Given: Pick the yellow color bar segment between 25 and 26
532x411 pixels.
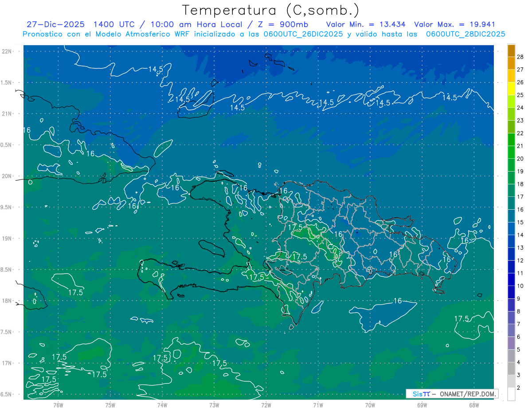Looking at the screenshot, I should pyautogui.click(x=511, y=89).
